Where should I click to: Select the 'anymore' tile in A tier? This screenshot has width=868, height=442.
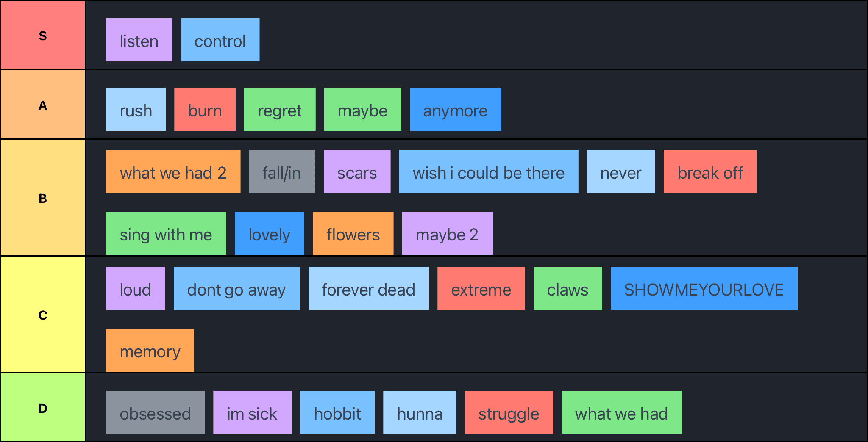point(455,110)
